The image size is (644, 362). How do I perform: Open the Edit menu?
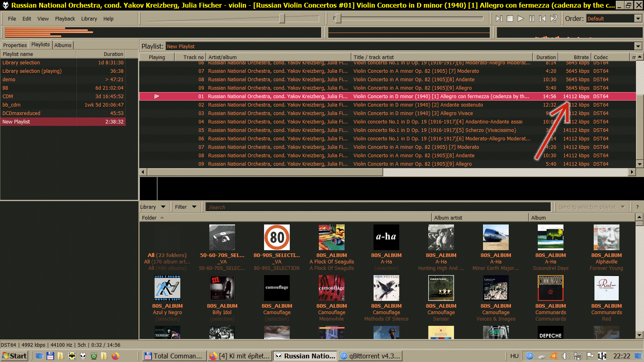pos(27,19)
